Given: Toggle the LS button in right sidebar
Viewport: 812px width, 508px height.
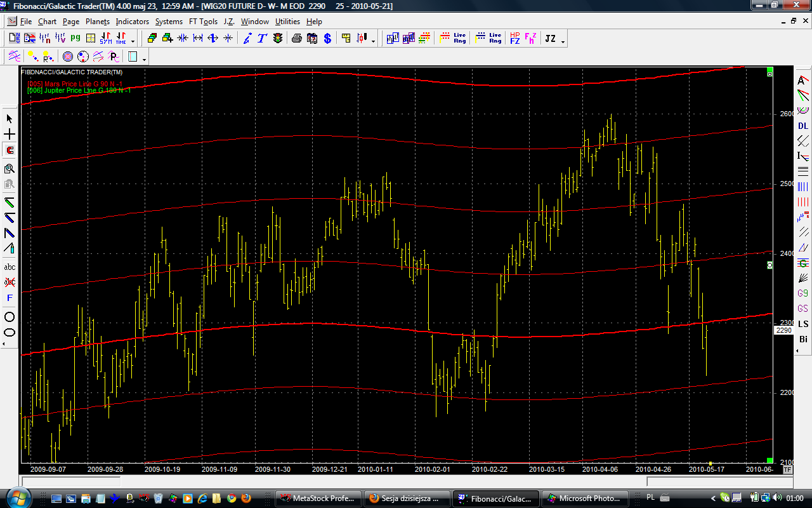Looking at the screenshot, I should (803, 324).
